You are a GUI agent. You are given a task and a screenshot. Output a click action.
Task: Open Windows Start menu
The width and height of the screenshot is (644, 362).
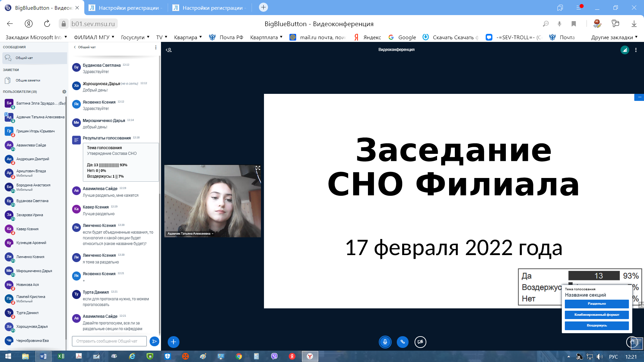click(x=8, y=356)
